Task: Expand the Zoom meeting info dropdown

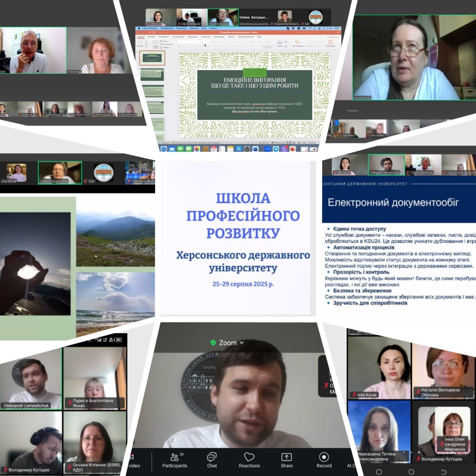Action: [228, 343]
